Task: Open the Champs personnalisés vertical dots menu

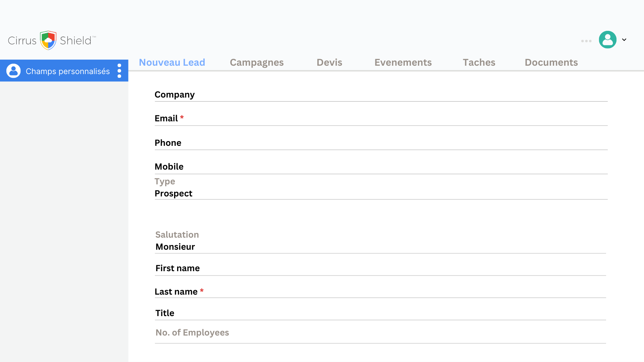Action: pyautogui.click(x=119, y=71)
